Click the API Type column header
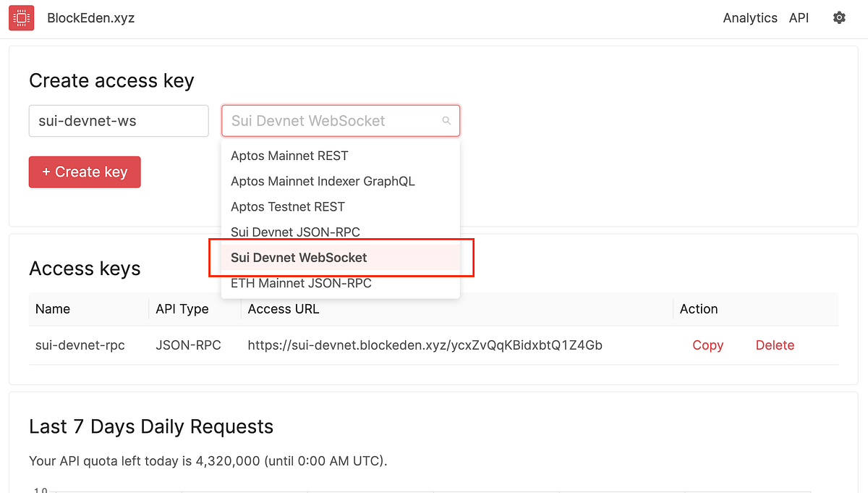The height and width of the screenshot is (493, 868). pyautogui.click(x=182, y=308)
